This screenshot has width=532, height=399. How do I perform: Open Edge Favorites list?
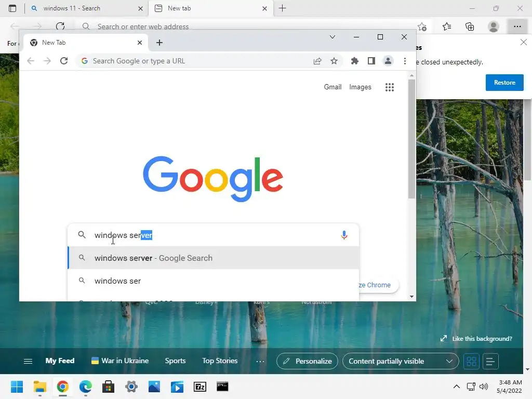tap(447, 26)
